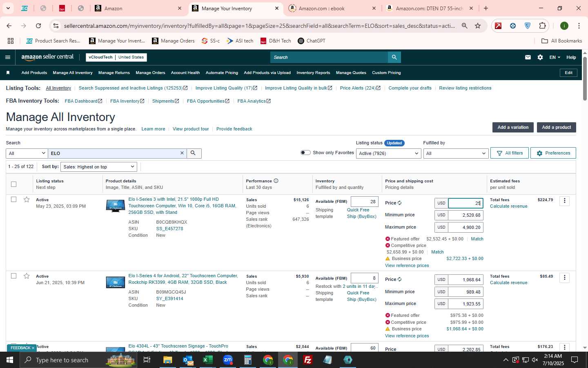Open the EN language dropdown

click(x=555, y=57)
